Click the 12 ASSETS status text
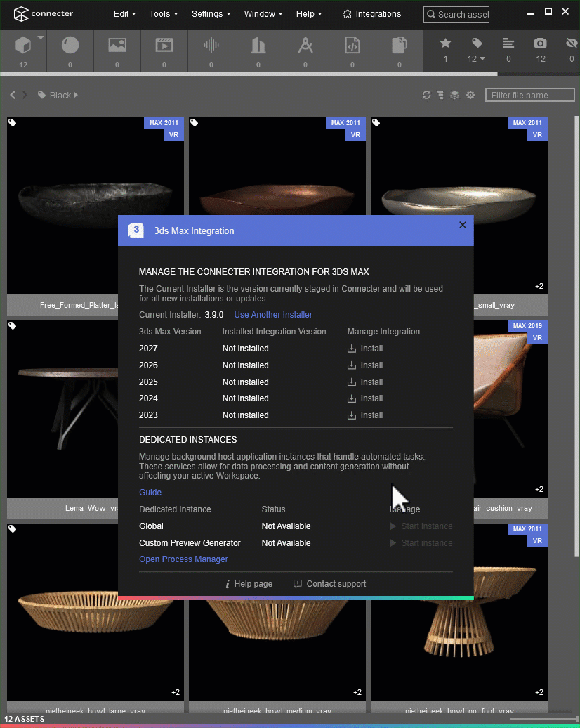 pos(24,719)
